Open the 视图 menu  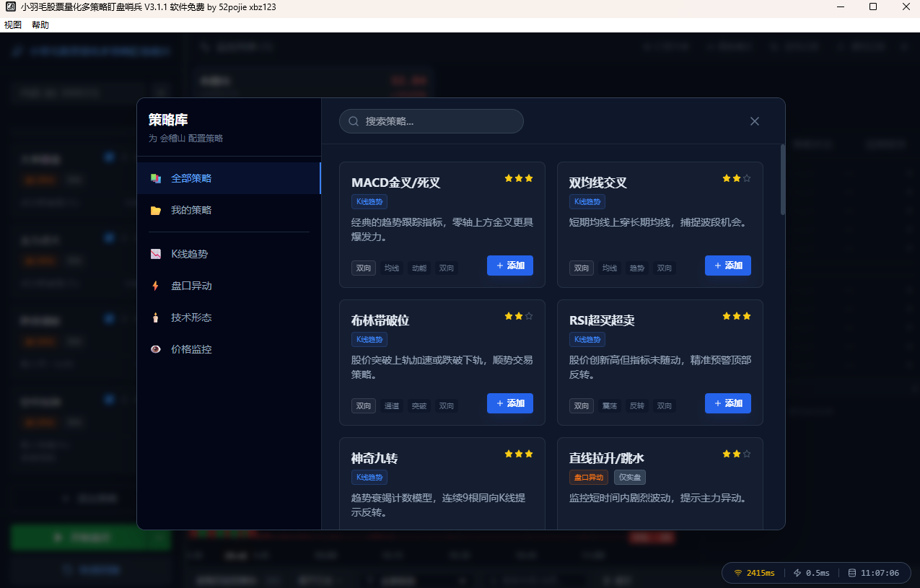tap(13, 25)
